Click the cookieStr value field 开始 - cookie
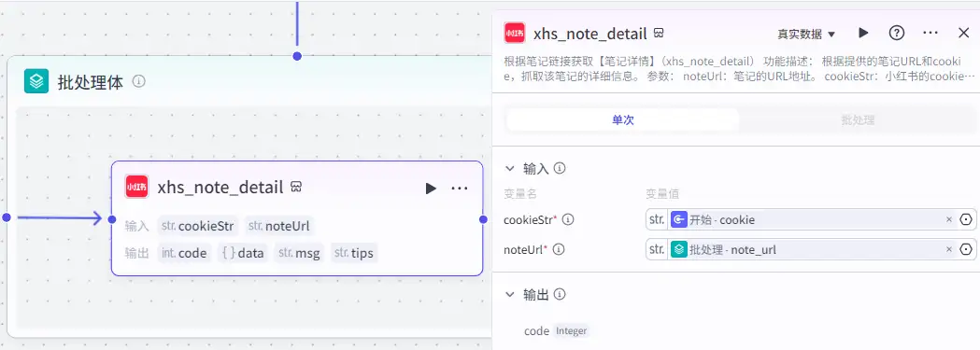 click(811, 219)
